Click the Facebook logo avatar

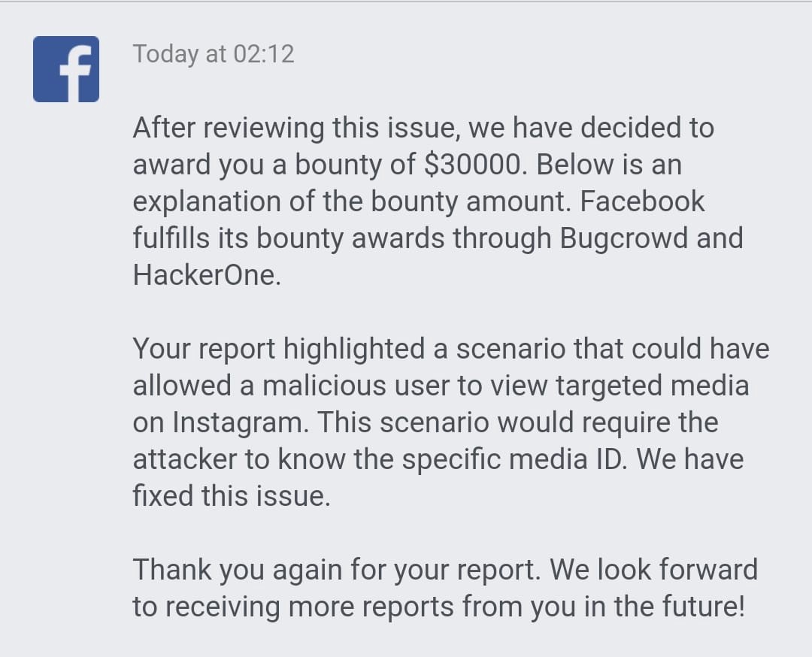click(65, 69)
